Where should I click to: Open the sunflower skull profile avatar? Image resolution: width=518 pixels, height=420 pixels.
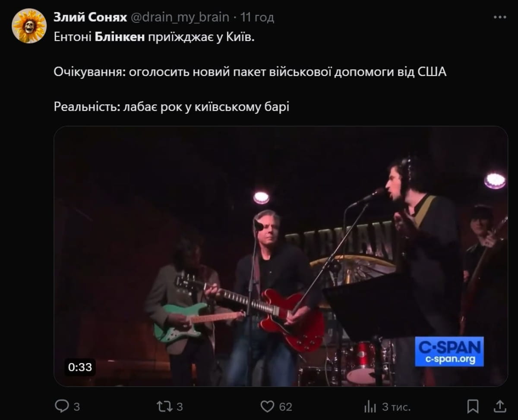click(29, 26)
